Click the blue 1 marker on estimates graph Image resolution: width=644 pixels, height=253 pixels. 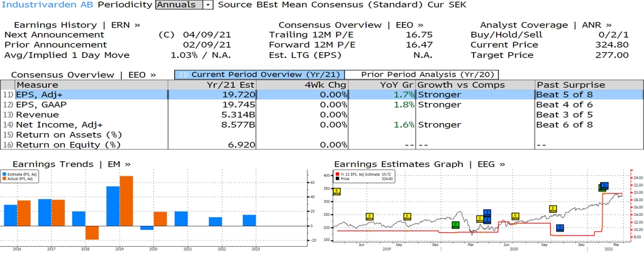click(559, 228)
